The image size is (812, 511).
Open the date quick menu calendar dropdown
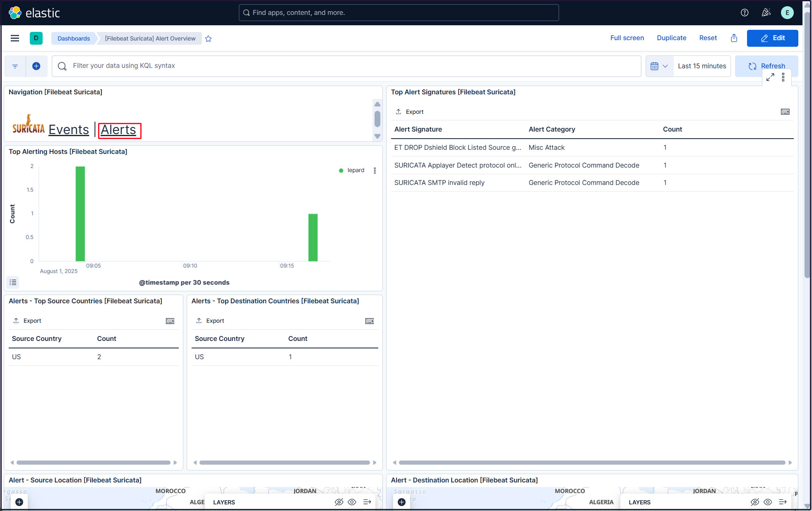tap(659, 66)
